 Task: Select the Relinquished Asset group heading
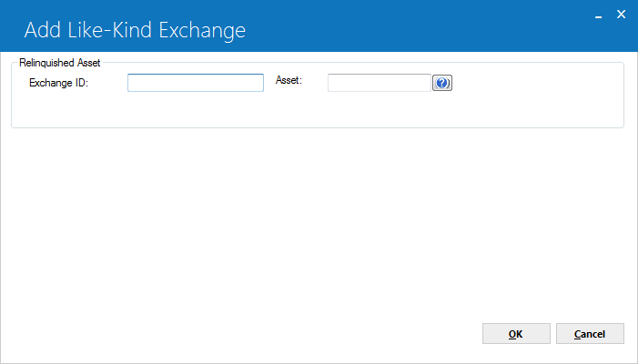click(60, 63)
